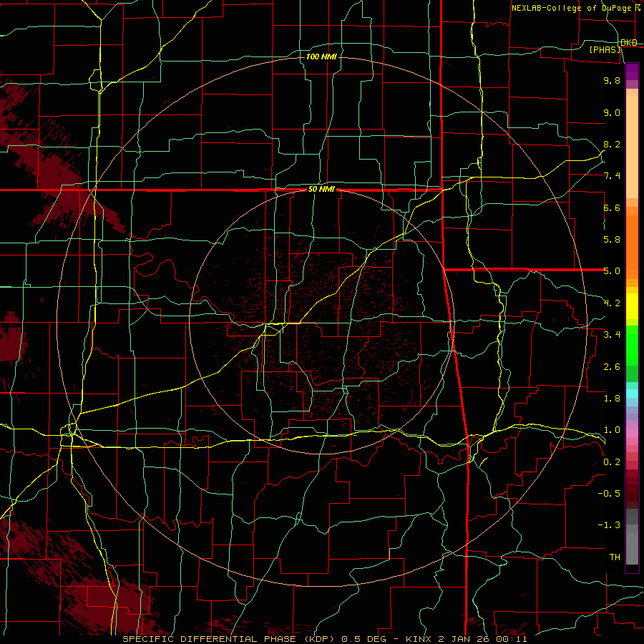Click the 100 NMI range ring label
The height and width of the screenshot is (644, 644).
pyautogui.click(x=321, y=57)
